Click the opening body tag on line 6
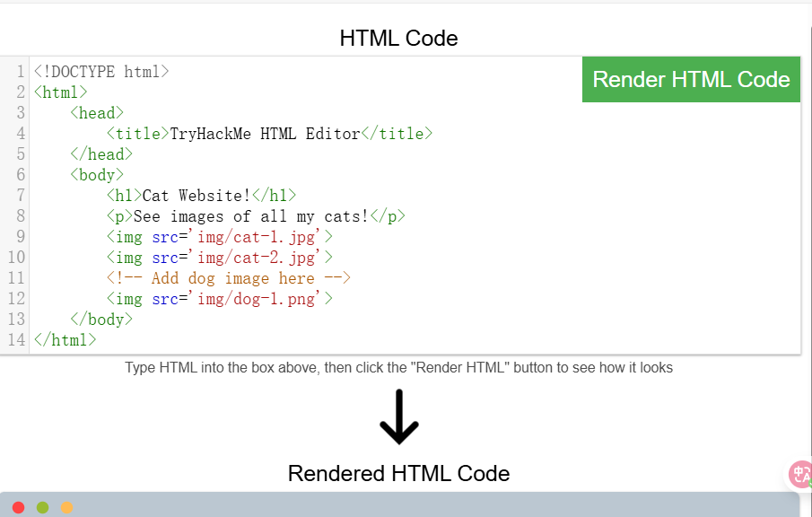 click(97, 175)
